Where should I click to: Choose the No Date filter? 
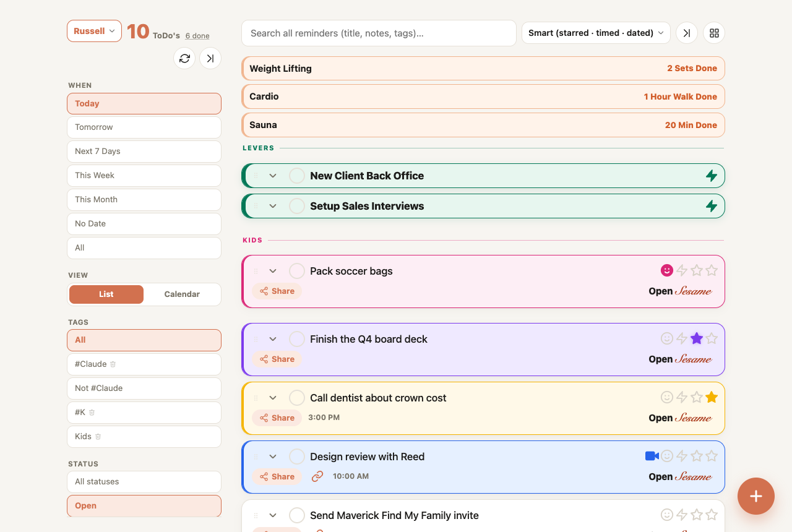[x=144, y=224]
